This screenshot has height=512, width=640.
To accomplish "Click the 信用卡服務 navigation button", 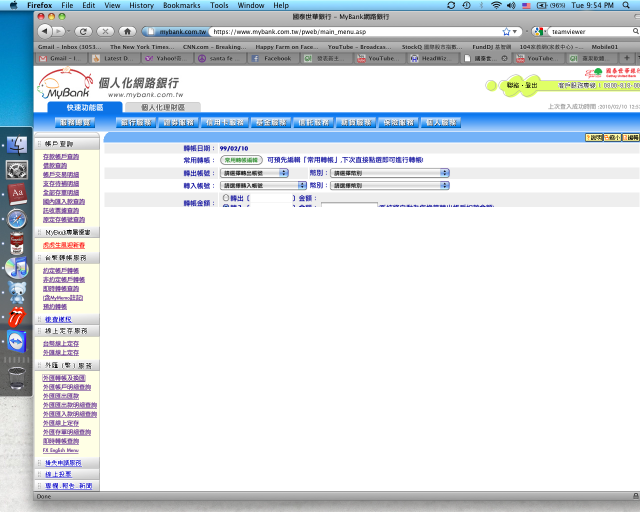I will pyautogui.click(x=225, y=122).
